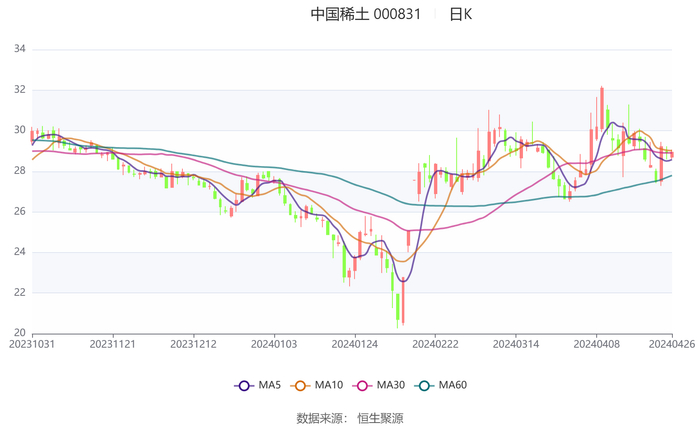The width and height of the screenshot is (700, 426).
Task: Click the 20 price label on y-axis
Action: (x=19, y=333)
